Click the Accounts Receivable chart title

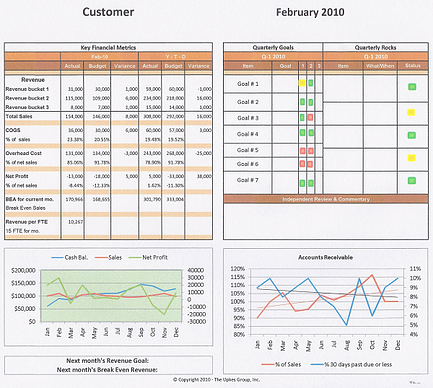(x=325, y=257)
